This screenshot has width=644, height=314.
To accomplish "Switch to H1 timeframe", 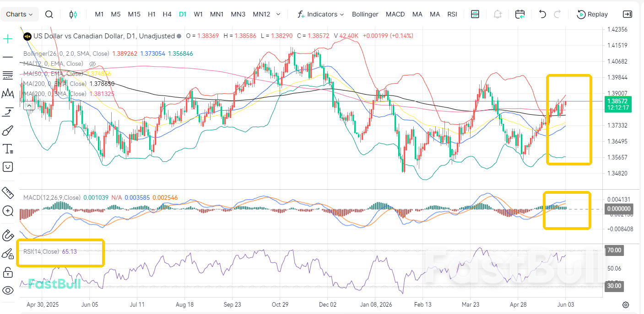I will [x=152, y=14].
